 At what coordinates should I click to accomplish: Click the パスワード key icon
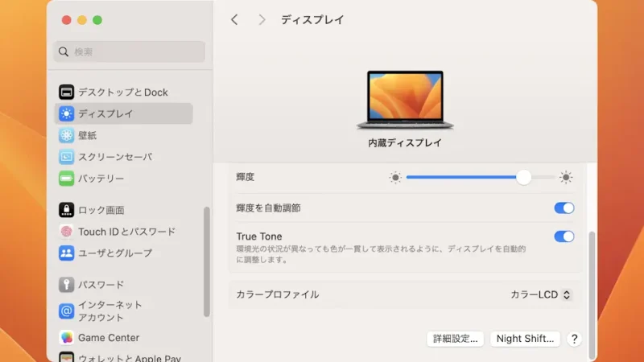tap(66, 285)
